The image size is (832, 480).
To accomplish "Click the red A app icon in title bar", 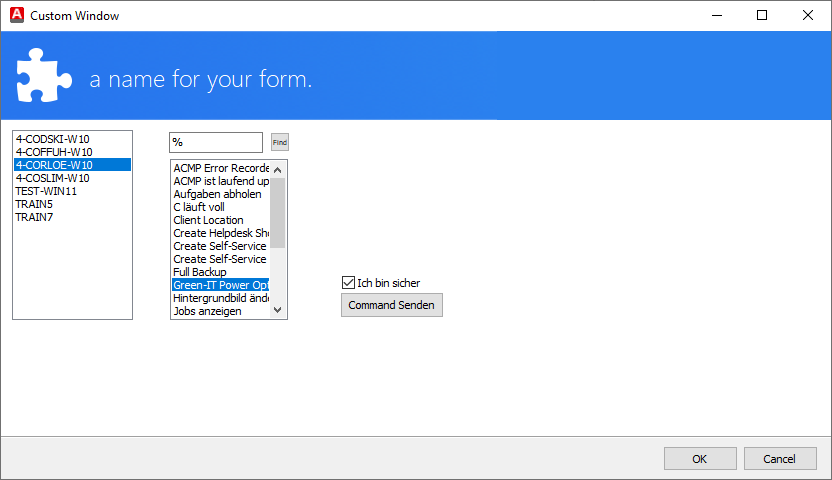I will (17, 15).
